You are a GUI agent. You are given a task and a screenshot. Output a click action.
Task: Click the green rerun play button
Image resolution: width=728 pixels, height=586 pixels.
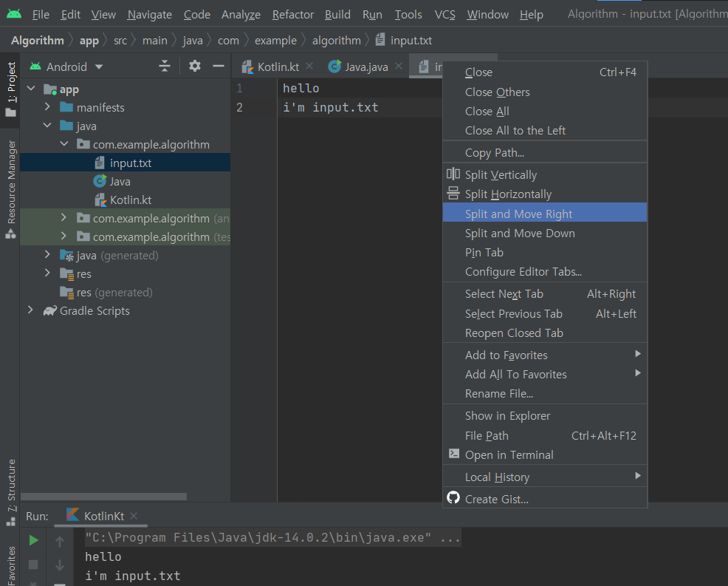pos(33,540)
